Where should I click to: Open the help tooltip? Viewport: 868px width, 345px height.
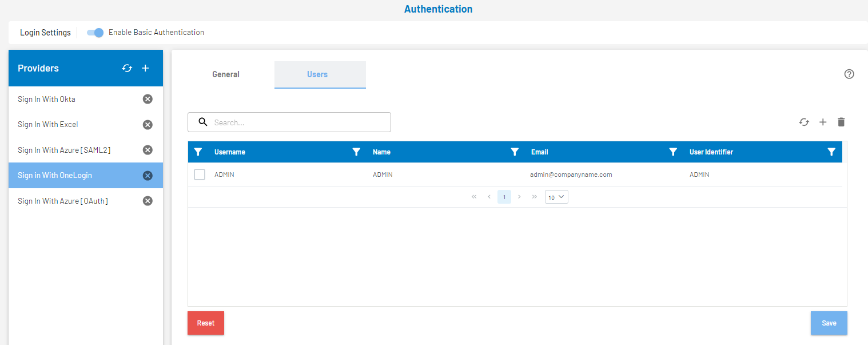[849, 74]
